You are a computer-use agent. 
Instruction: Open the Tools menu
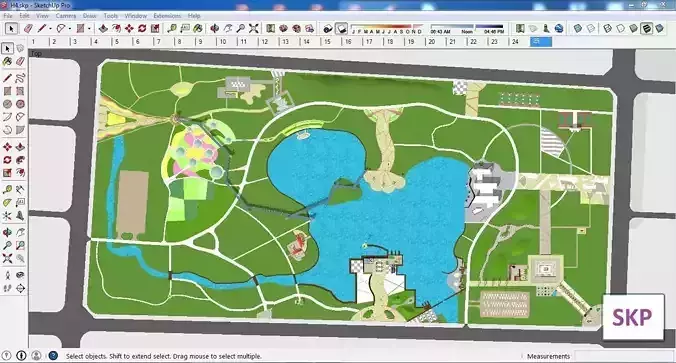[111, 16]
